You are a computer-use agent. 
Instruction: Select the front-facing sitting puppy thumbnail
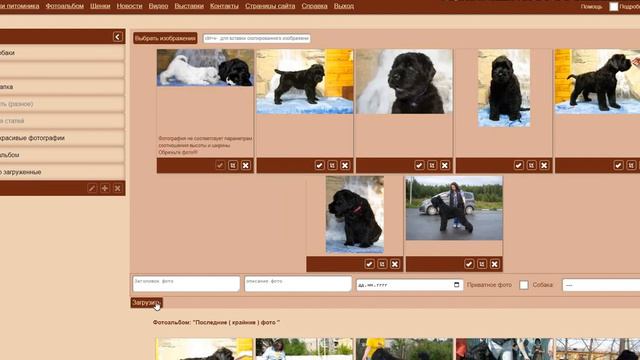[504, 88]
